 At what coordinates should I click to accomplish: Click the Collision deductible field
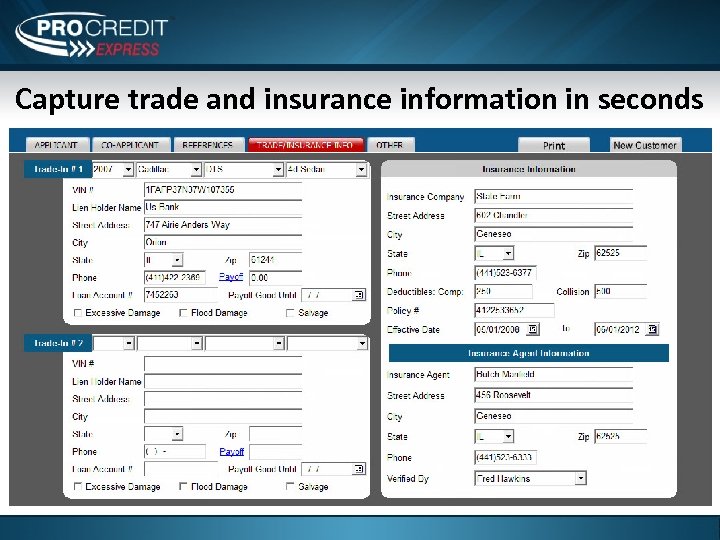coord(620,291)
